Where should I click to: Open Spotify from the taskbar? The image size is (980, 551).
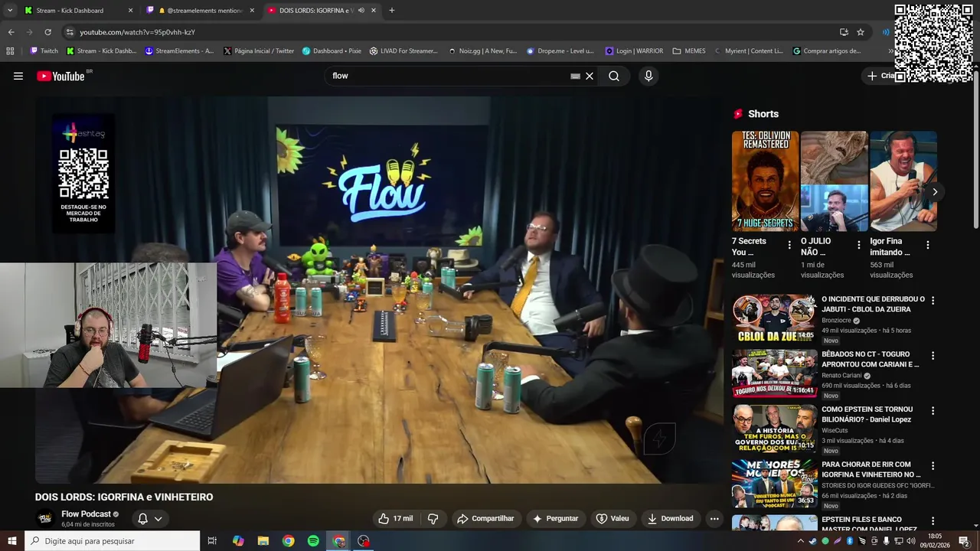(x=313, y=541)
